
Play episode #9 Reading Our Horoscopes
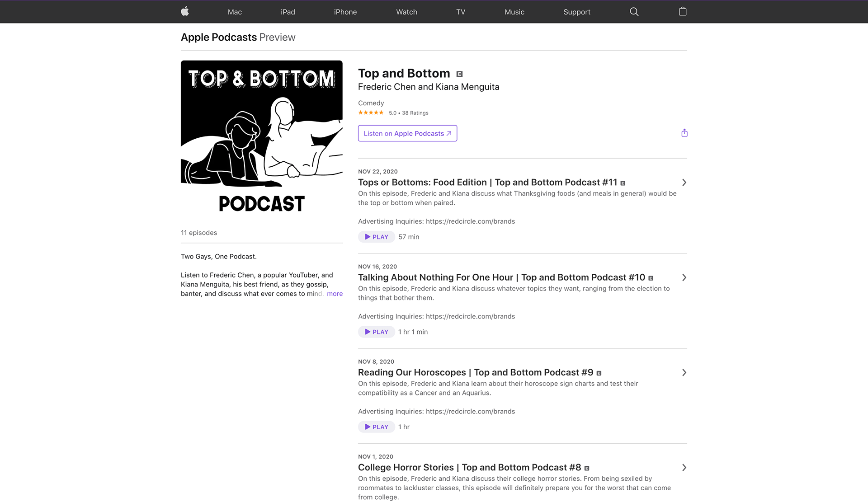coord(377,427)
